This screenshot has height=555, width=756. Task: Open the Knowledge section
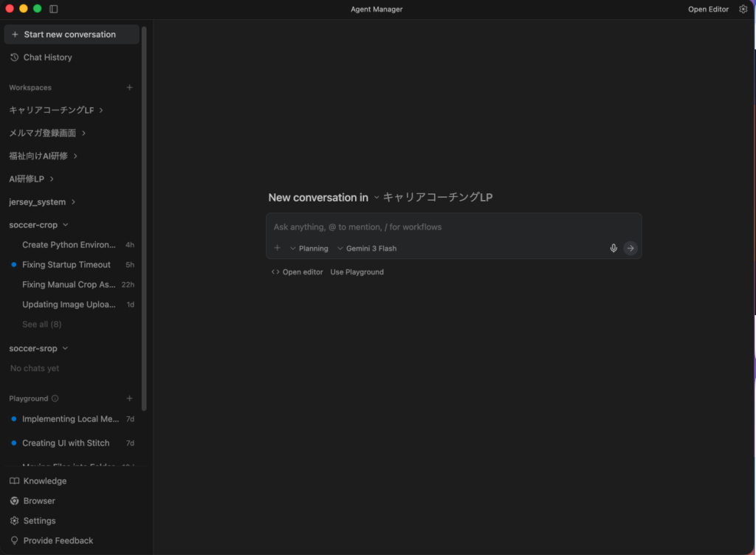pos(44,480)
